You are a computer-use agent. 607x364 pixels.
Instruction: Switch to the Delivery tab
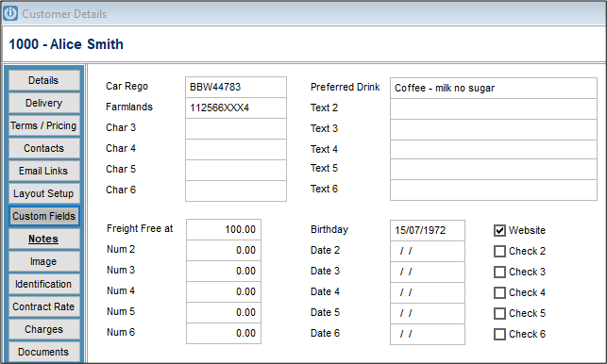click(43, 103)
